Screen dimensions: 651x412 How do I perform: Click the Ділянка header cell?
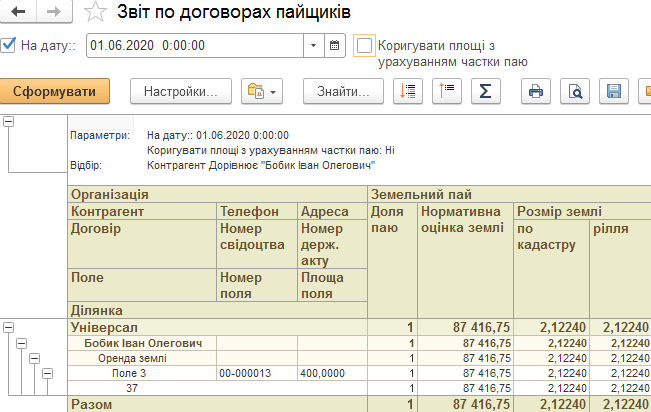[218, 310]
